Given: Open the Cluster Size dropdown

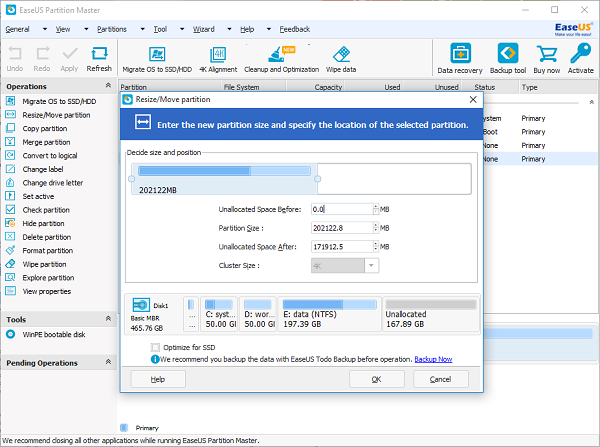Looking at the screenshot, I should click(x=371, y=266).
